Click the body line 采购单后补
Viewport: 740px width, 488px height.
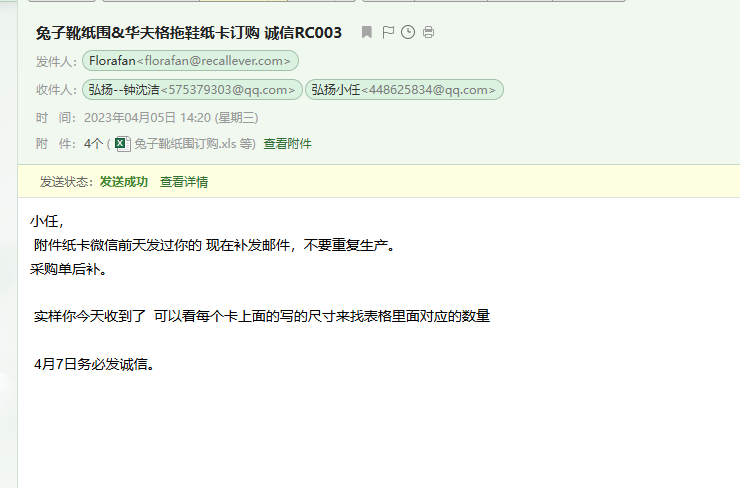click(68, 268)
